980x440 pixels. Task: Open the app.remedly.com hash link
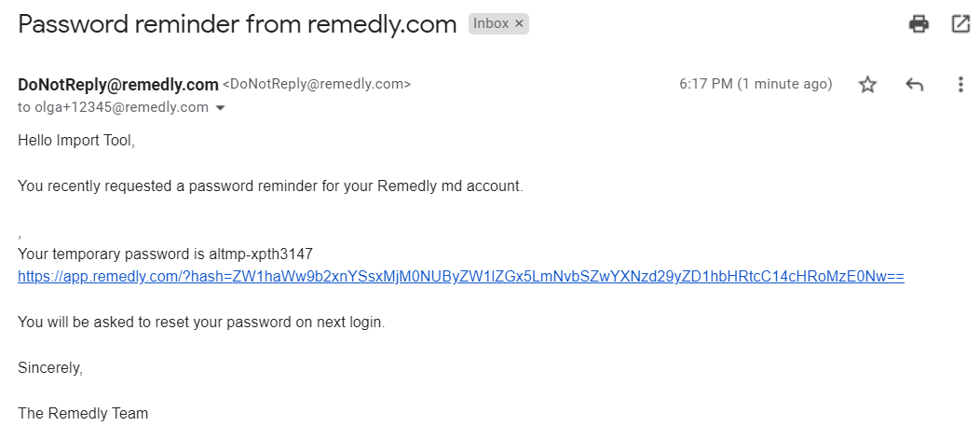click(460, 277)
